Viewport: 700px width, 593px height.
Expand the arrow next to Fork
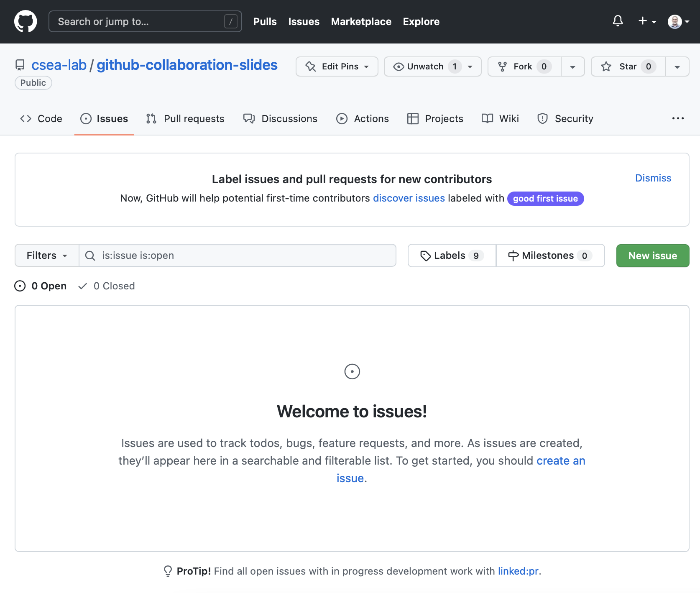tap(572, 66)
